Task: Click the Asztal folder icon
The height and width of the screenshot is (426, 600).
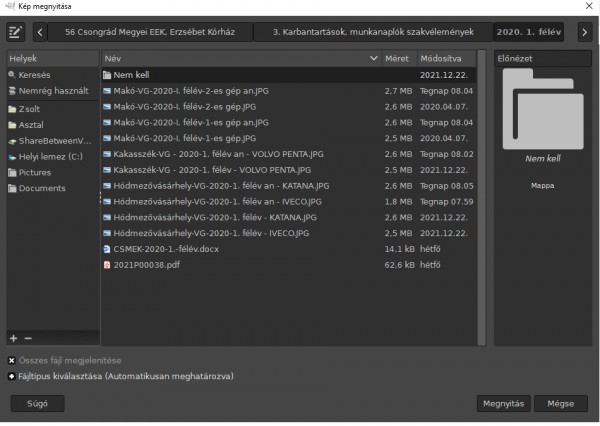Action: (x=12, y=125)
